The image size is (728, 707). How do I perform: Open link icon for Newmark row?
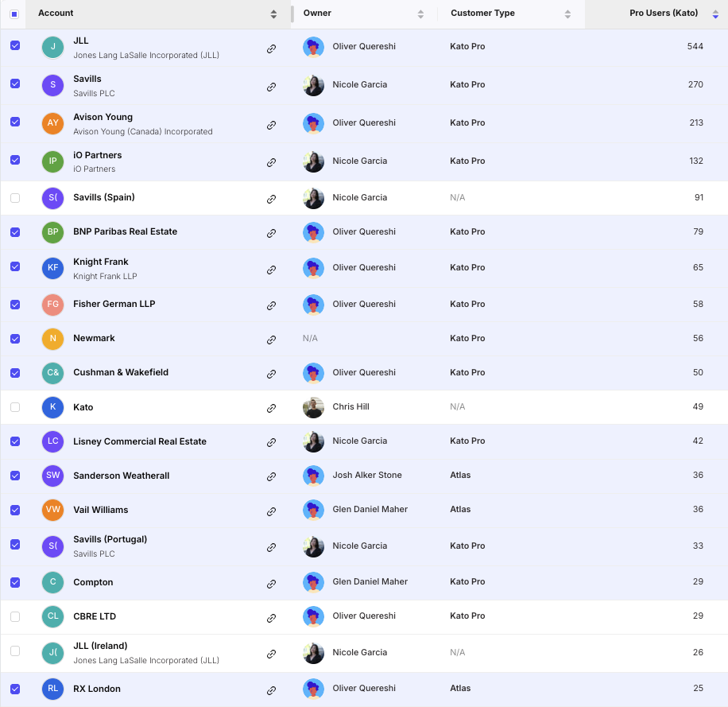(x=272, y=340)
